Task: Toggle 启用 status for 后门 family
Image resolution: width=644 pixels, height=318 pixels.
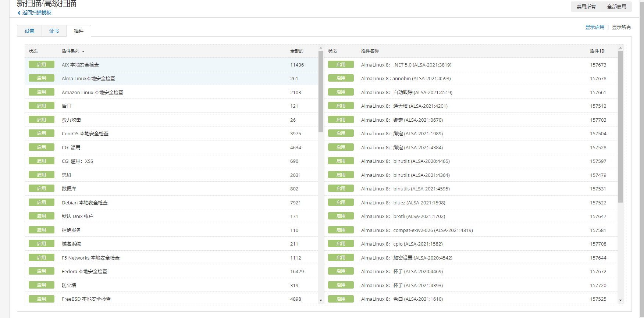Action: pos(42,106)
